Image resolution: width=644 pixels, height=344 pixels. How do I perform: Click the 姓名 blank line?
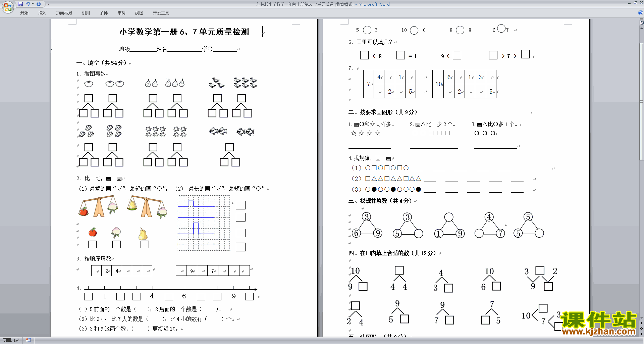(x=184, y=49)
